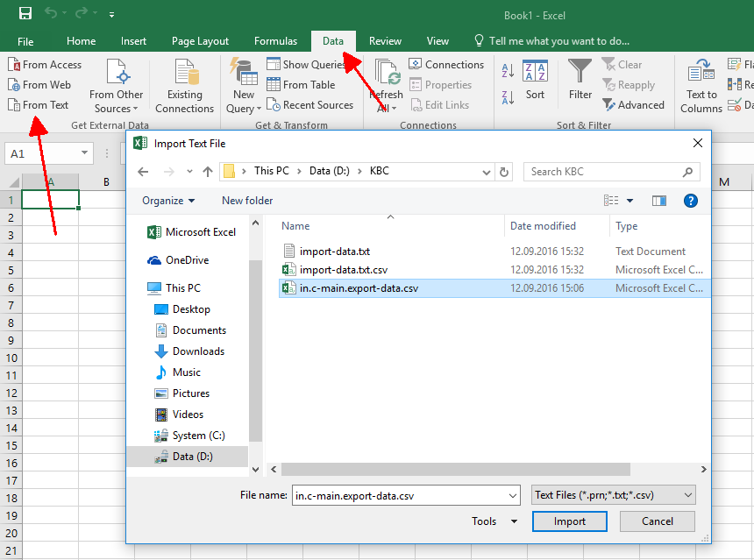Open the File tab
This screenshot has width=754, height=560.
(x=25, y=41)
